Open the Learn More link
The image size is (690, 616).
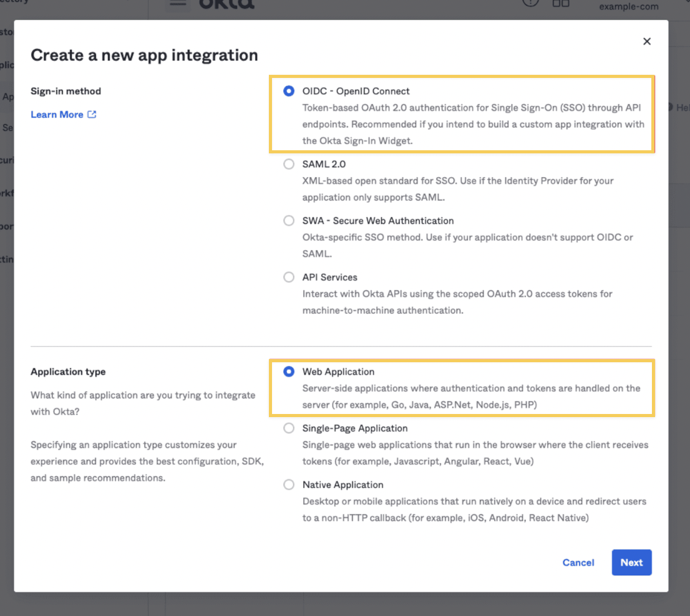pyautogui.click(x=64, y=114)
